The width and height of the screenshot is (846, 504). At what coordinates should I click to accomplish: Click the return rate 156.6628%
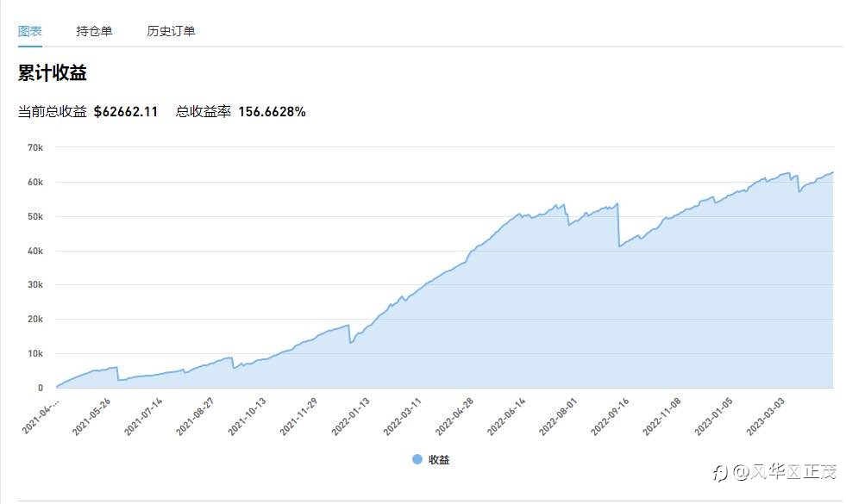[x=272, y=112]
